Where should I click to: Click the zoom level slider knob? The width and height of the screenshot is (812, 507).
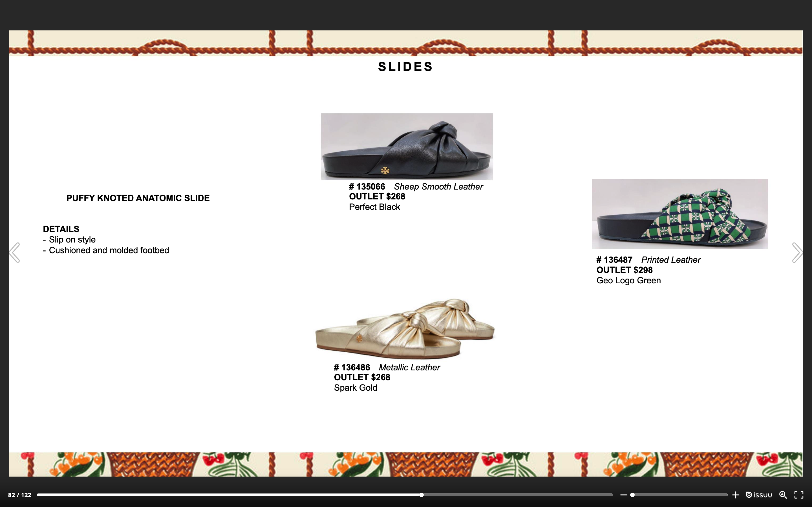point(632,495)
